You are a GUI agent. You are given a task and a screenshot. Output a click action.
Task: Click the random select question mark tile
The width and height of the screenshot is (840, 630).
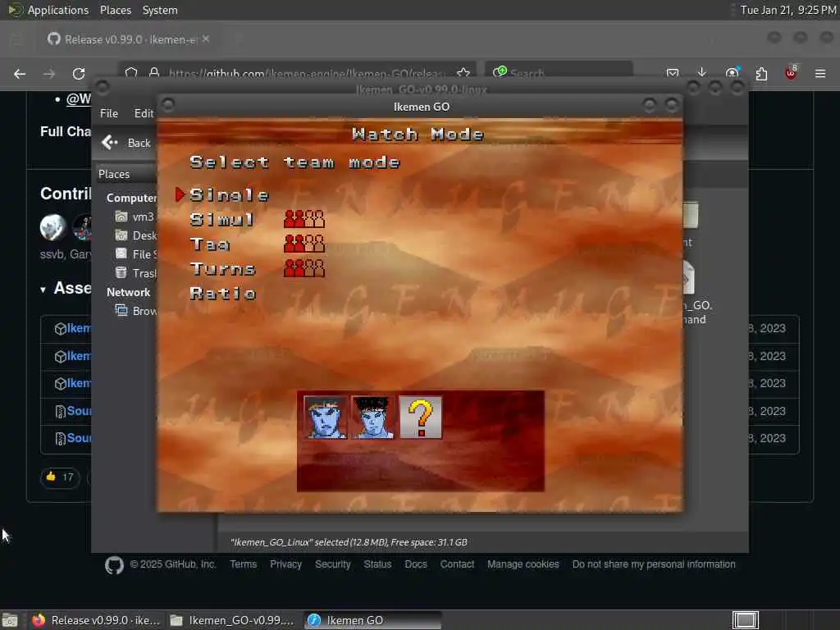point(421,418)
